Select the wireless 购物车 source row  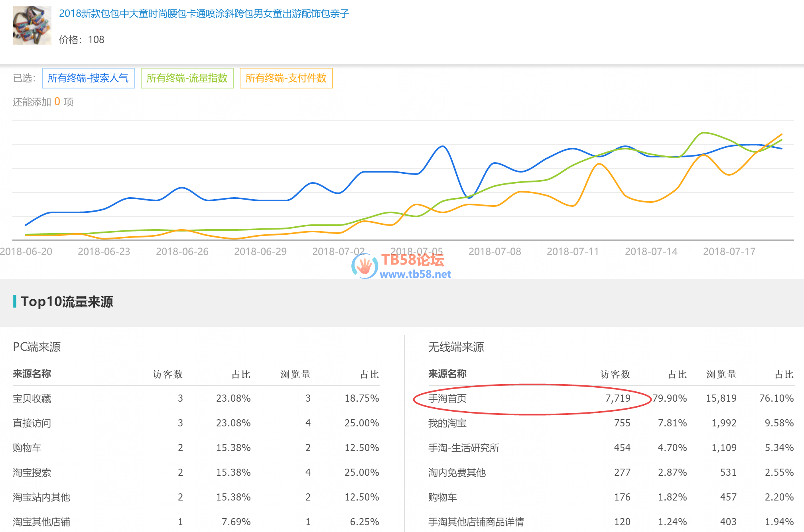[x=611, y=497]
